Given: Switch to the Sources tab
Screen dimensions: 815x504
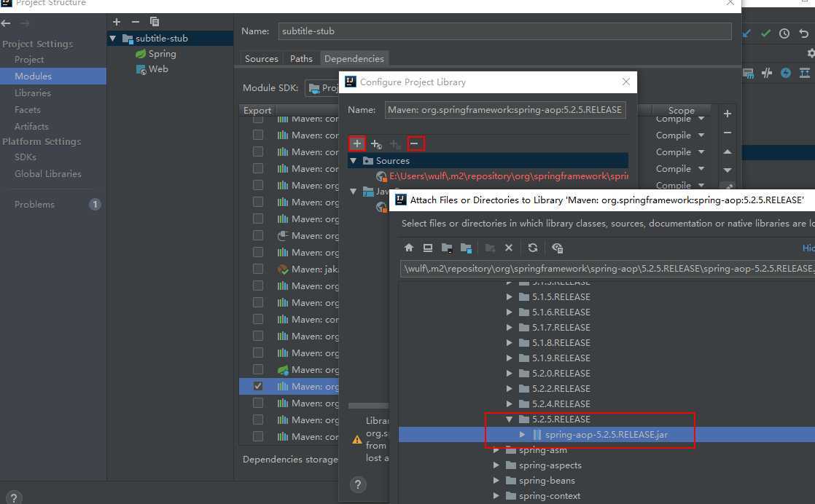Looking at the screenshot, I should (x=262, y=59).
